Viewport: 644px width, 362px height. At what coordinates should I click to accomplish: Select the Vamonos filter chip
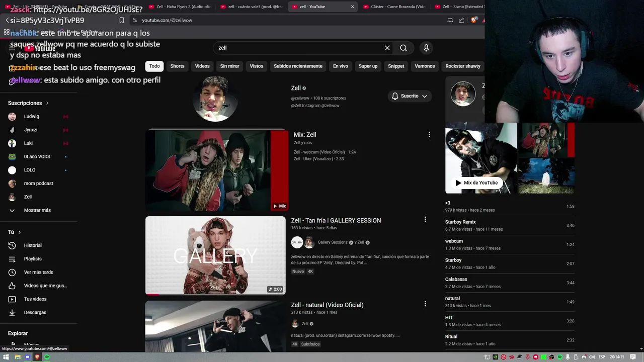point(425,66)
